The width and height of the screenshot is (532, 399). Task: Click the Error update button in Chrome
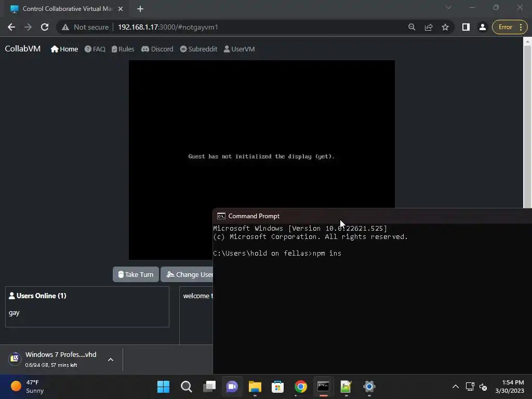(x=510, y=27)
